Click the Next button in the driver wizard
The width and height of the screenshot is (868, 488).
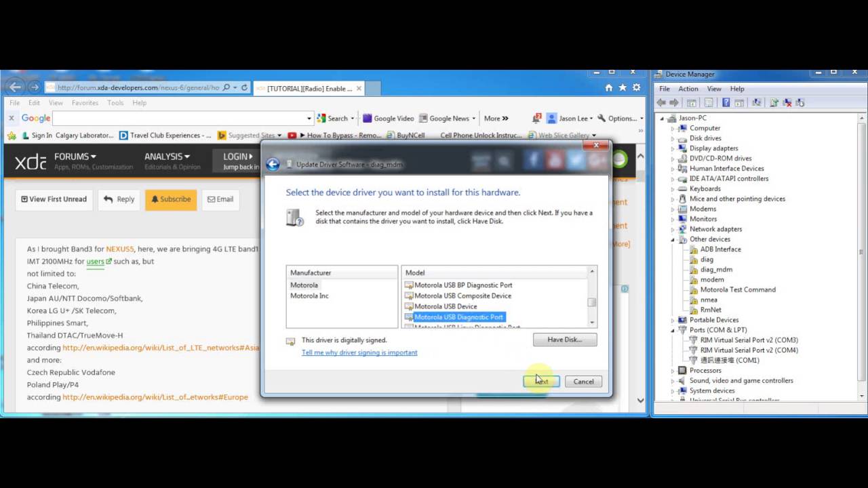click(x=541, y=382)
